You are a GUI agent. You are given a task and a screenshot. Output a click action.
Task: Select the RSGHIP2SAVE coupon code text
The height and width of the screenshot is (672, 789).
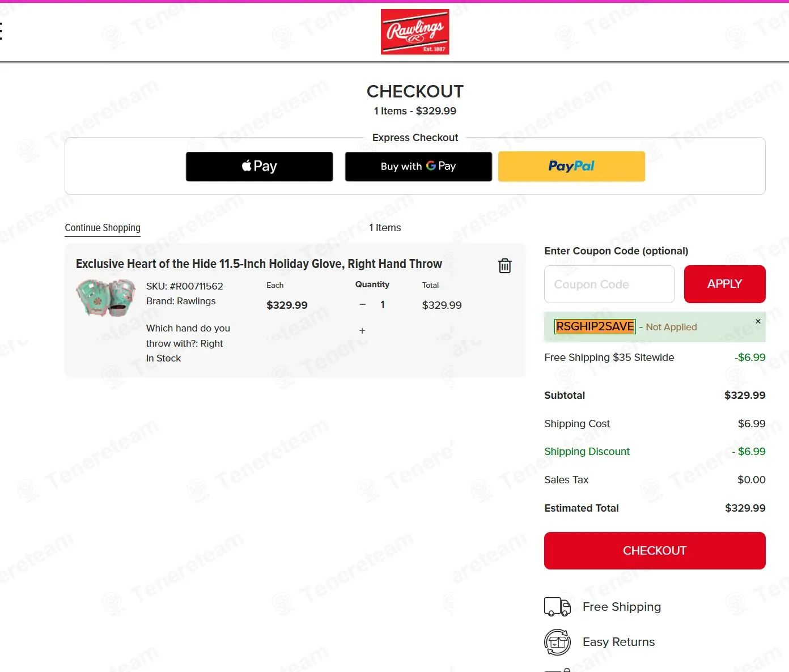[595, 326]
